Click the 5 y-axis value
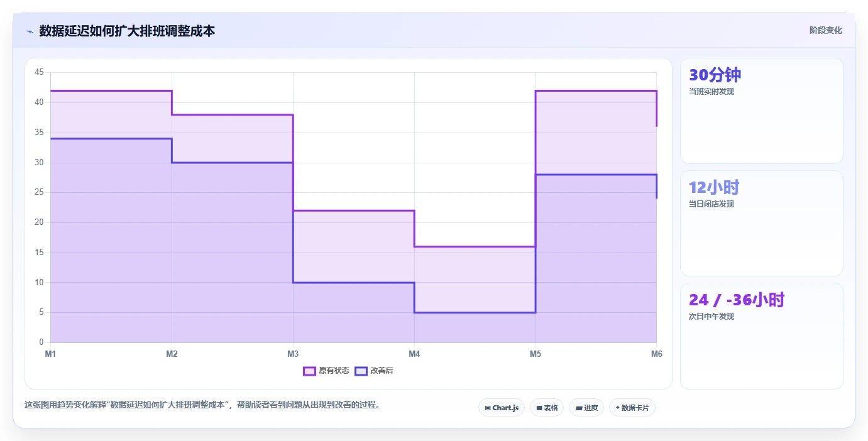The image size is (868, 441). tap(41, 312)
